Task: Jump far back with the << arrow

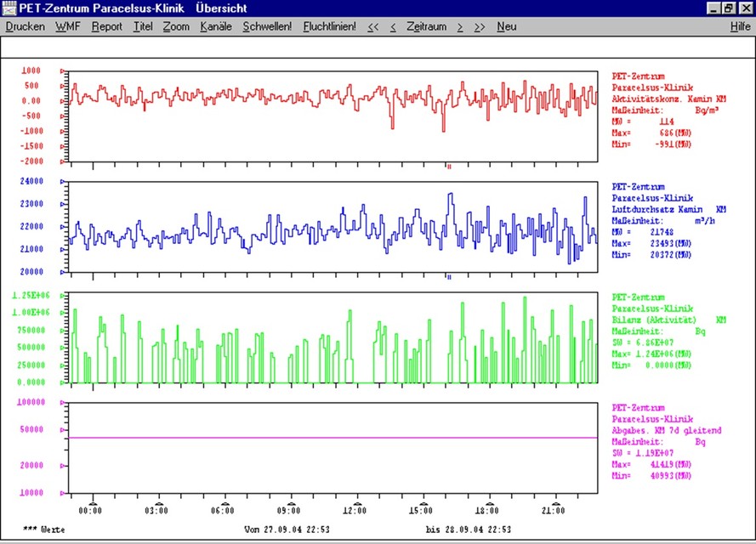Action: pyautogui.click(x=373, y=26)
